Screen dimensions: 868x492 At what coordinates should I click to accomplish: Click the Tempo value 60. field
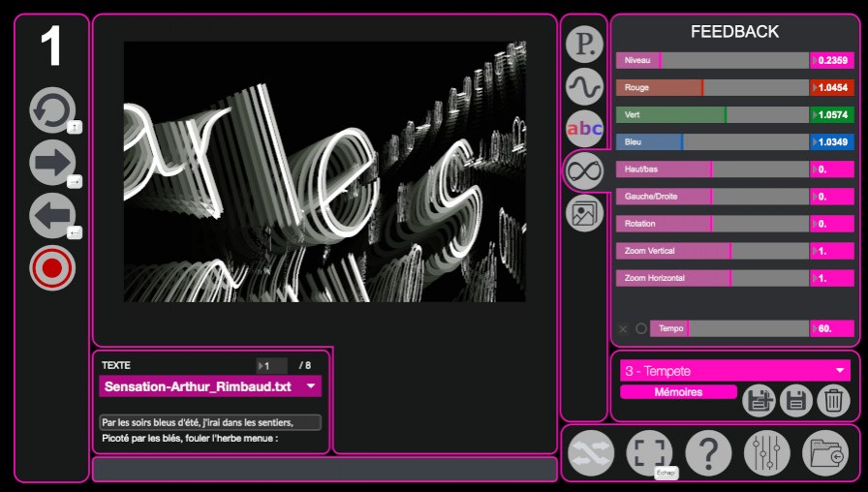pos(832,328)
